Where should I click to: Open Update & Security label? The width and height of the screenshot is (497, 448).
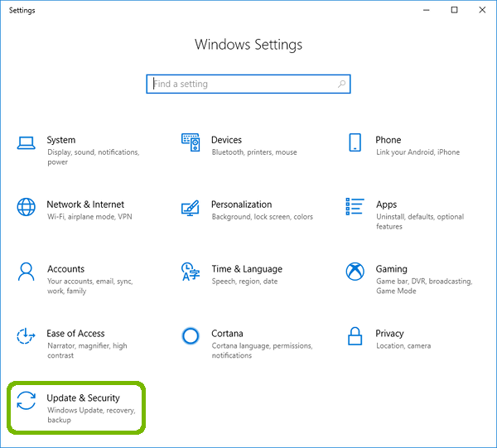pos(83,398)
